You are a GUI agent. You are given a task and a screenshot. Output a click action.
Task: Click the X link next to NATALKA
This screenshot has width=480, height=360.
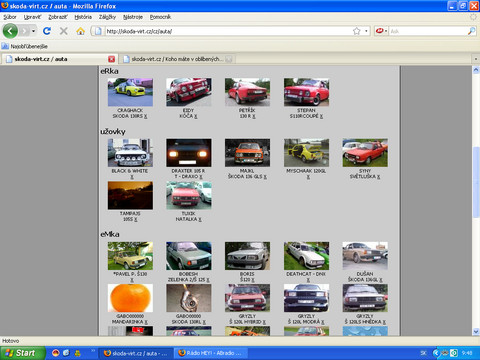click(200, 219)
